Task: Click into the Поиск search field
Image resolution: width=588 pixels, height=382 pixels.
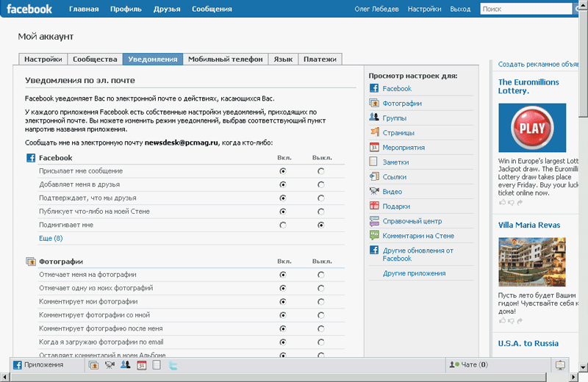Action: point(525,10)
